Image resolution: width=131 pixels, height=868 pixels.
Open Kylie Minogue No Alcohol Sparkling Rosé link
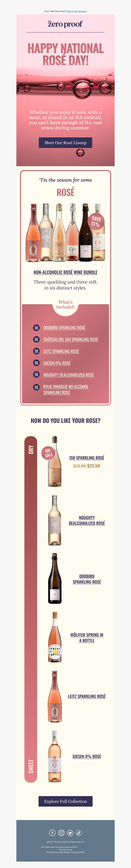tap(66, 390)
